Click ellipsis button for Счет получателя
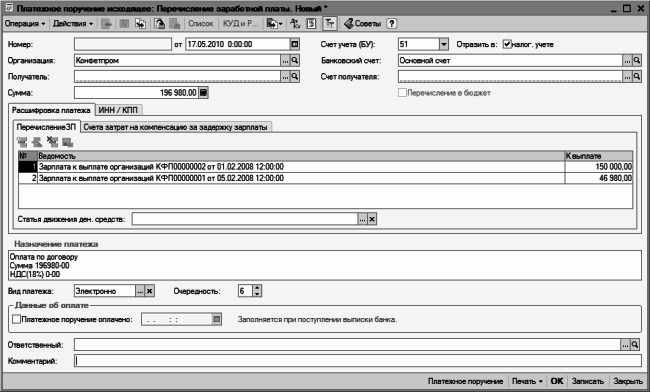This screenshot has height=392, width=650. click(x=627, y=77)
